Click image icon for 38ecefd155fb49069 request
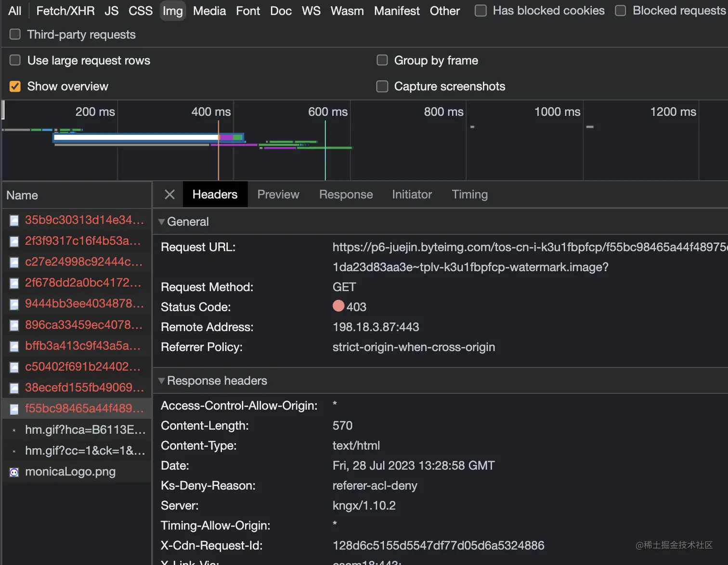The image size is (728, 565). pyautogui.click(x=14, y=388)
